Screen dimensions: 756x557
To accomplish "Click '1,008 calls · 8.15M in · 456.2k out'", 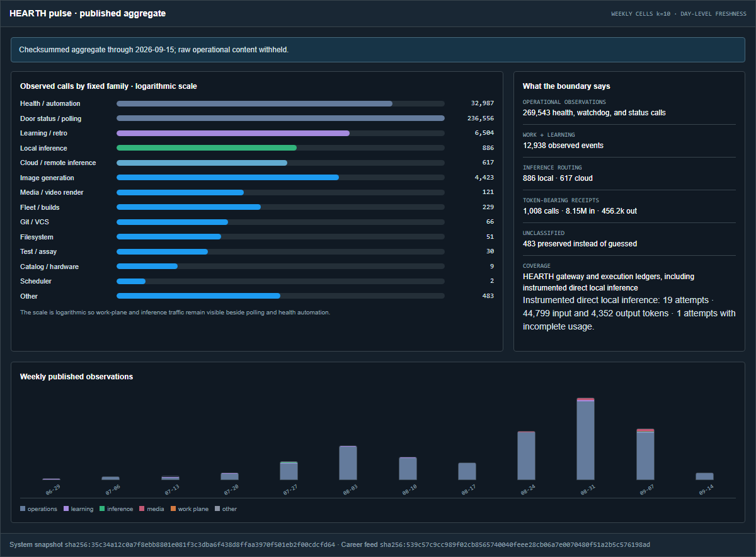I will click(x=580, y=211).
